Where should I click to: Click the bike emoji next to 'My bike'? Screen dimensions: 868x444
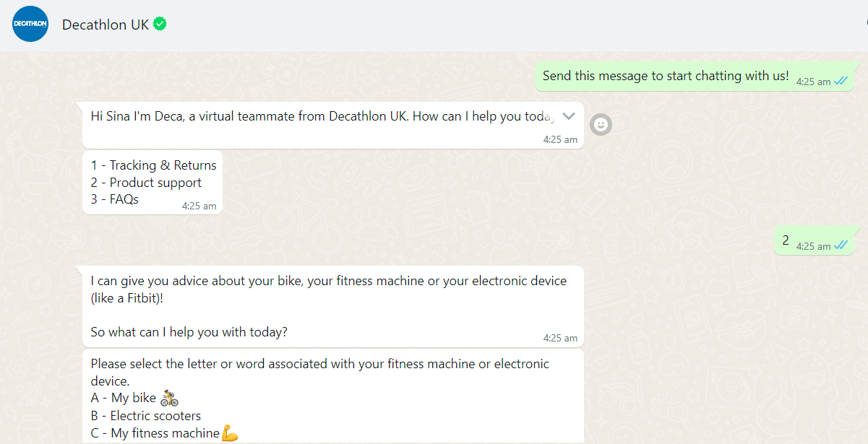pyautogui.click(x=168, y=397)
